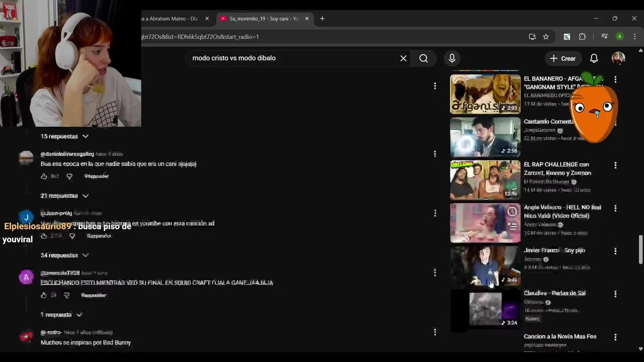Open options menu for Cloudiva video

pos(615,294)
